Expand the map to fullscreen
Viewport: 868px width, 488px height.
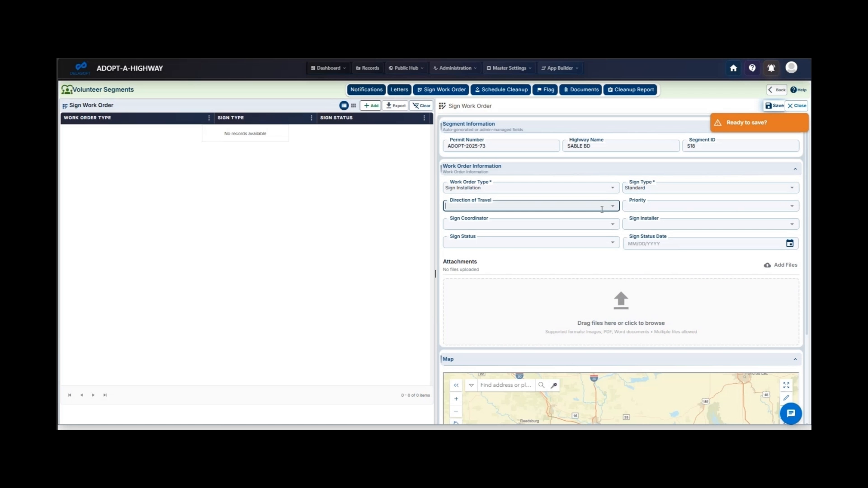click(x=786, y=385)
